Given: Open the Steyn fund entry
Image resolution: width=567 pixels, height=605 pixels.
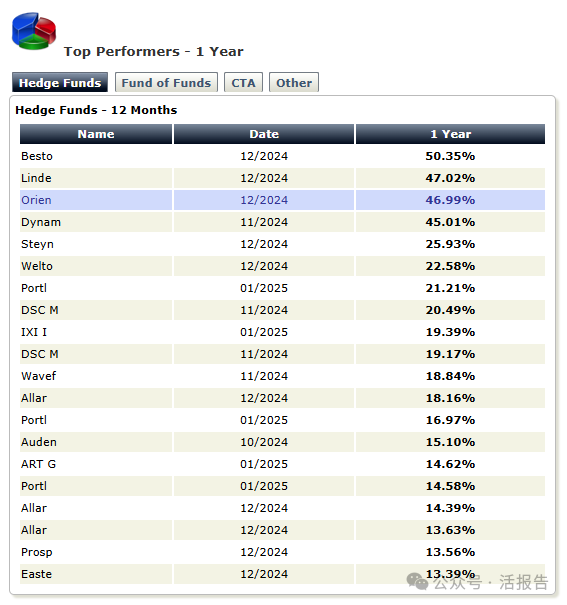Looking at the screenshot, I should pos(37,244).
